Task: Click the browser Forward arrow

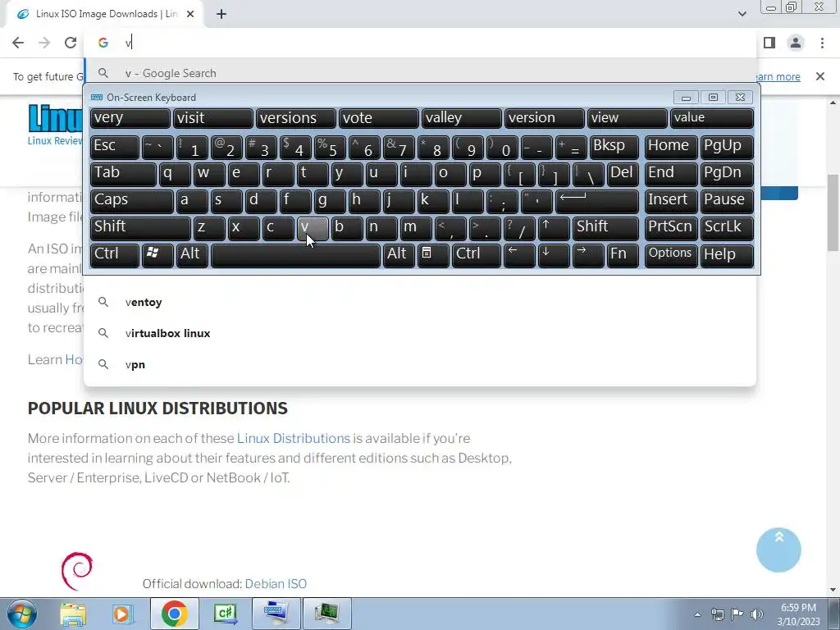Action: coord(44,43)
